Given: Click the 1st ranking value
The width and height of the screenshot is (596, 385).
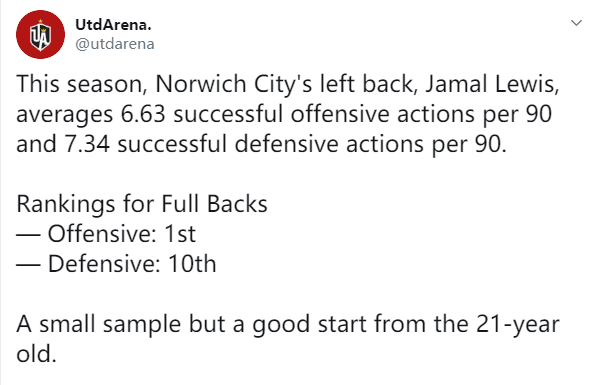Looking at the screenshot, I should pyautogui.click(x=180, y=234).
